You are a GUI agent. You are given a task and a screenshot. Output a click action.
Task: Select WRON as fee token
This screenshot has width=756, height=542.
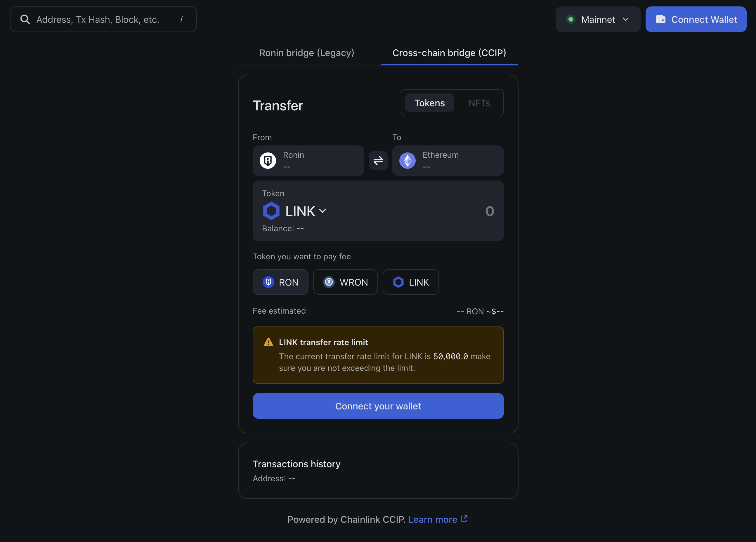pyautogui.click(x=345, y=282)
